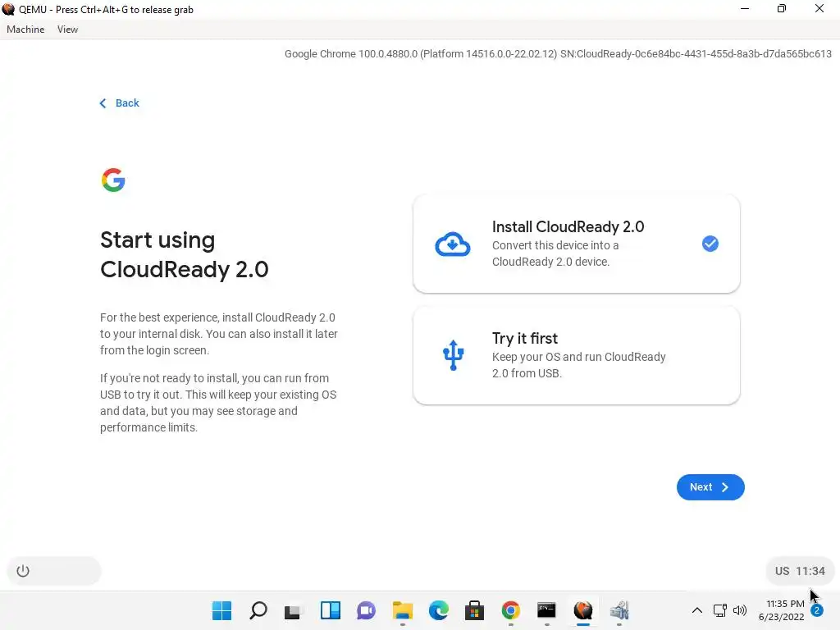This screenshot has width=840, height=630.
Task: Open the Windows Start menu
Action: (221, 610)
